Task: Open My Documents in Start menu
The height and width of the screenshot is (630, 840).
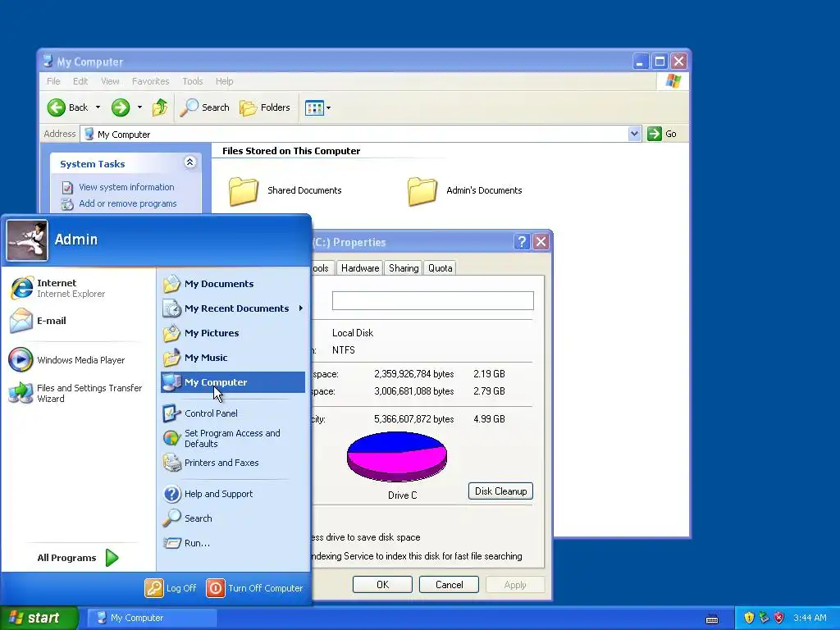Action: pos(233,284)
